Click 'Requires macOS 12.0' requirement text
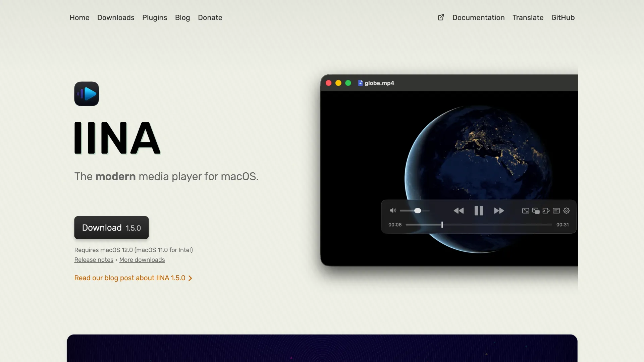Screen dimensions: 644x362 click(x=133, y=250)
